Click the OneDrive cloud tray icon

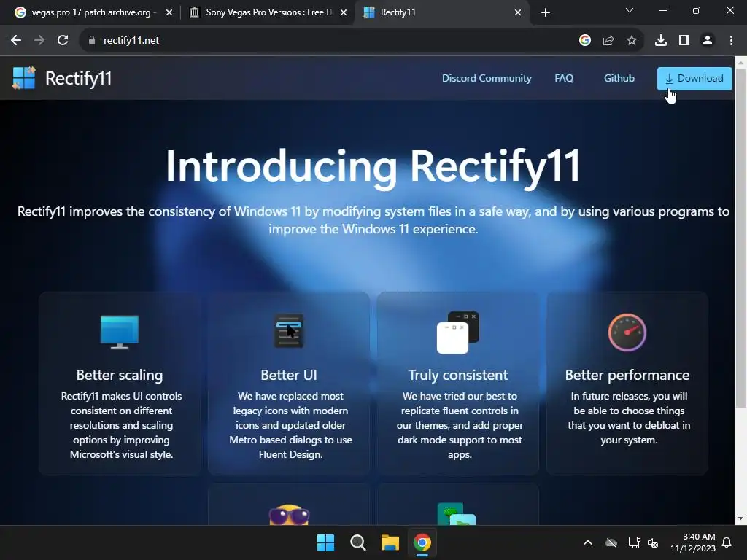click(x=611, y=542)
